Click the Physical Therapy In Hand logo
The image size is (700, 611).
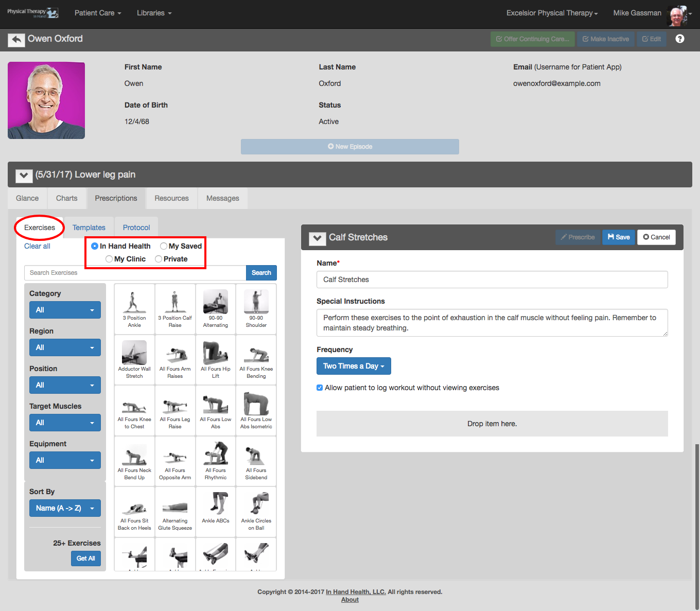click(x=33, y=13)
